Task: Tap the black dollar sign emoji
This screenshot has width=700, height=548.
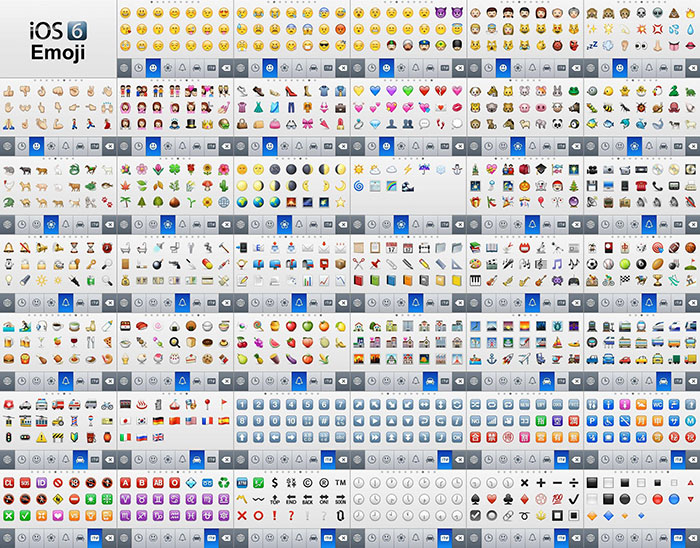Action: [275, 483]
